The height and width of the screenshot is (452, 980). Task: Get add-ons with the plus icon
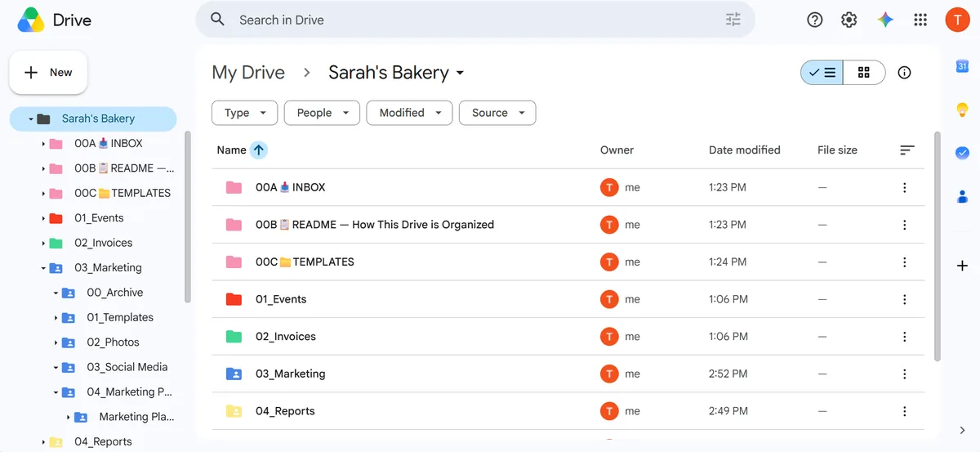point(962,266)
